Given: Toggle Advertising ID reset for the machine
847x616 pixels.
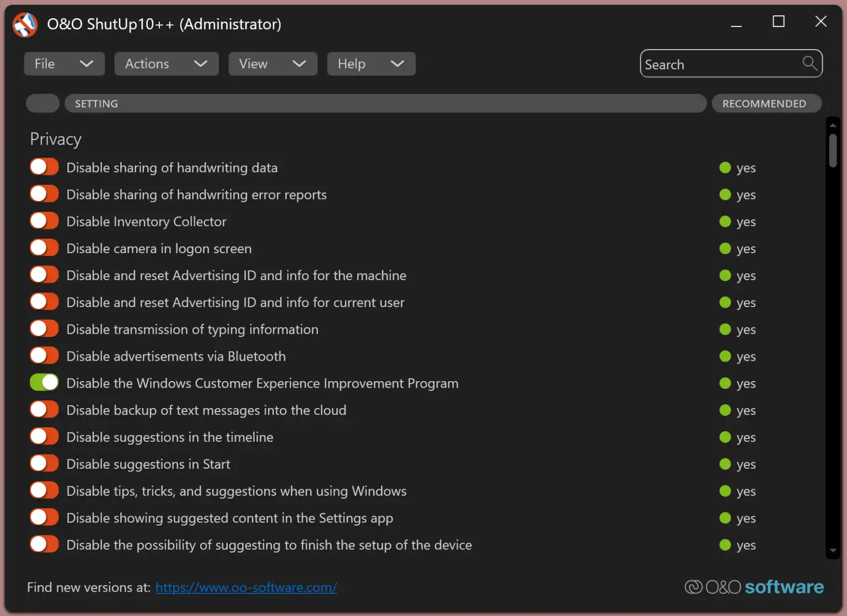Looking at the screenshot, I should pos(44,275).
